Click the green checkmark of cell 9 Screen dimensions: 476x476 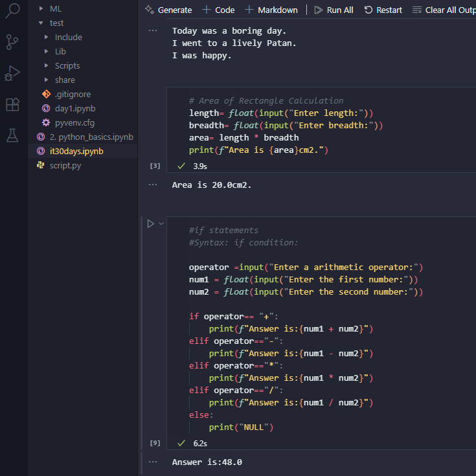point(181,443)
